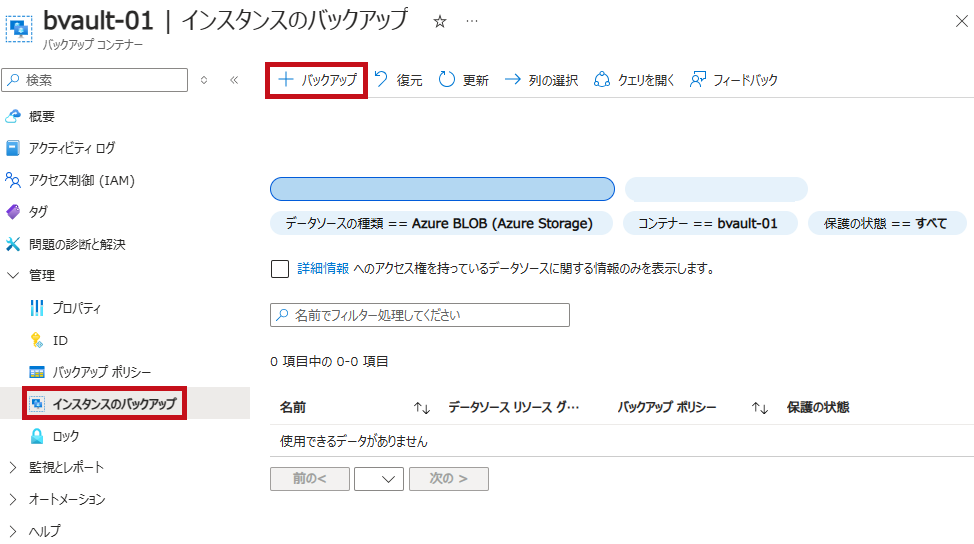Click the 保護の状態 column header
This screenshot has width=974, height=544.
click(818, 407)
